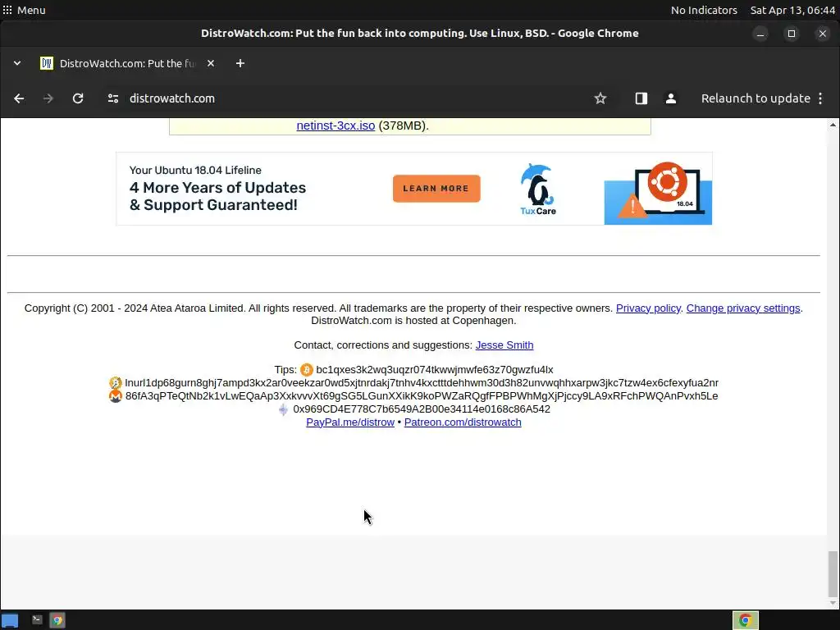Contact Jesse Smith via link
The image size is (840, 630).
(504, 345)
